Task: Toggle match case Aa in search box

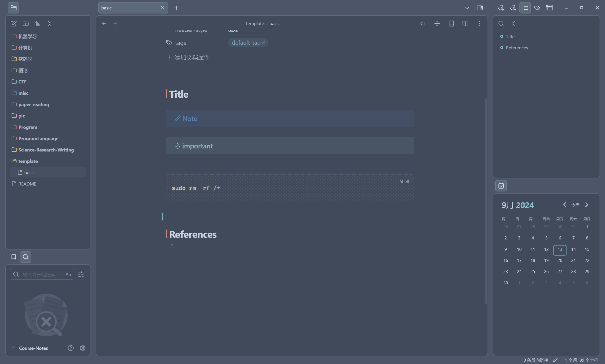Action: (68, 274)
